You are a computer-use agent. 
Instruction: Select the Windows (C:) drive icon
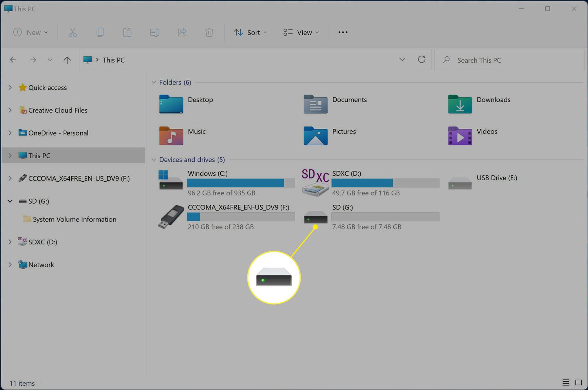tap(171, 180)
